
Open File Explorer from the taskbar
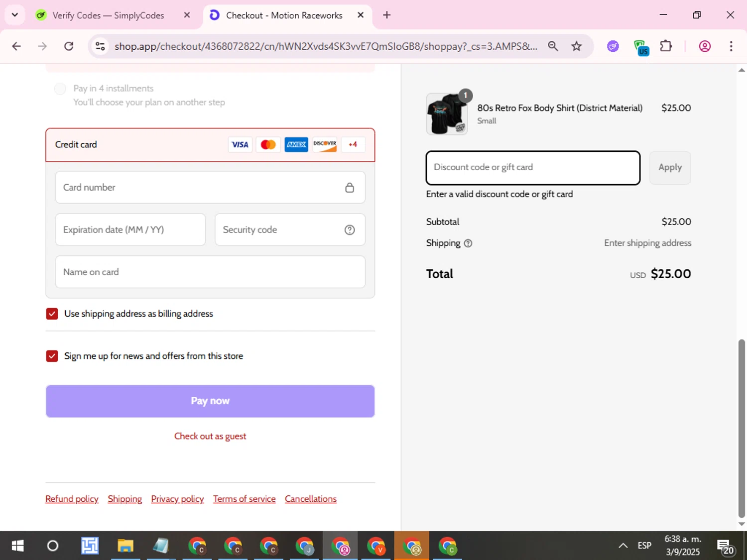(x=125, y=546)
